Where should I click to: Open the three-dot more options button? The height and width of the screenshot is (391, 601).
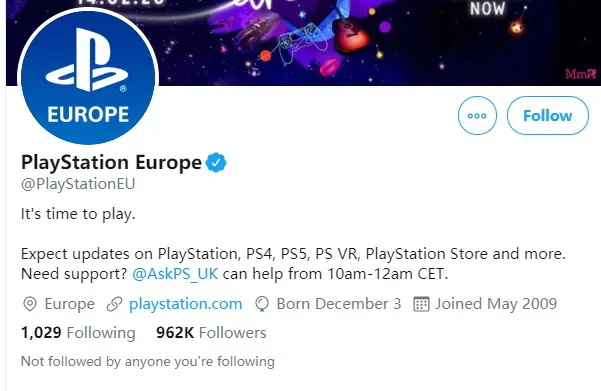point(477,115)
